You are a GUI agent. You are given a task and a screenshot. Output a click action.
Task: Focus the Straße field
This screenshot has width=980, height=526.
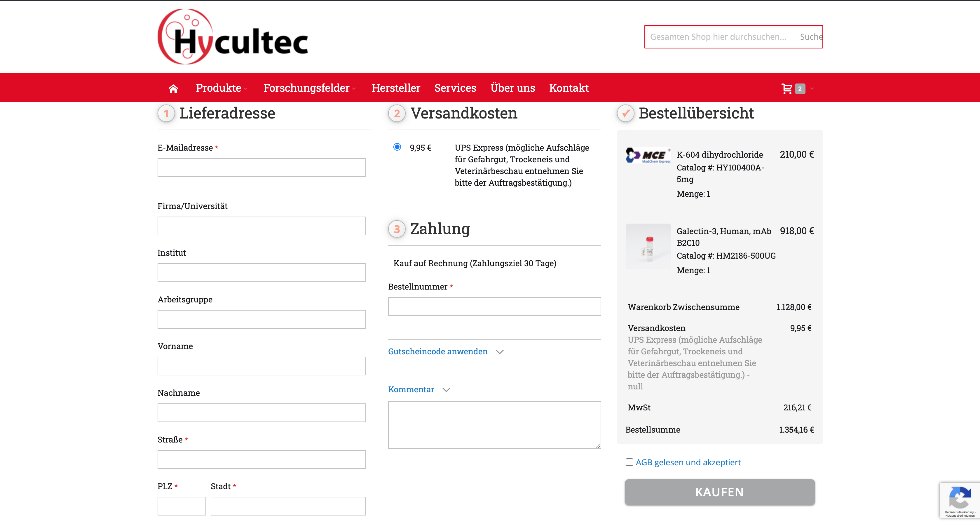click(261, 459)
